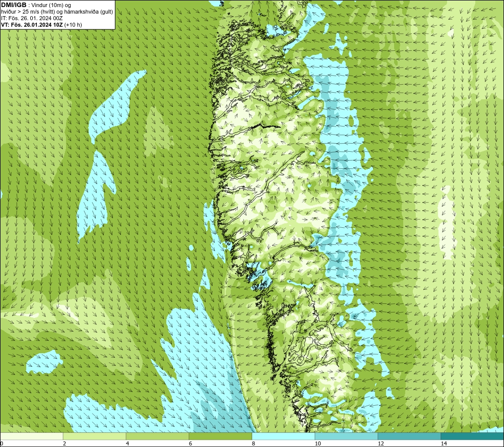Click the 'Vindur (10m) og' label

click(51, 6)
